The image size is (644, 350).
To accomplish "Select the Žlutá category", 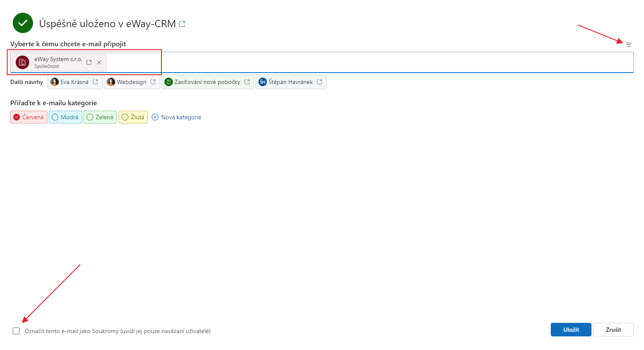I will coord(133,117).
